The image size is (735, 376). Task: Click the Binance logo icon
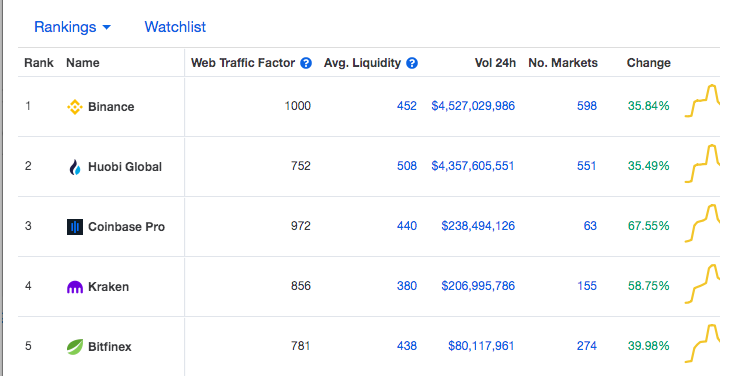click(75, 107)
